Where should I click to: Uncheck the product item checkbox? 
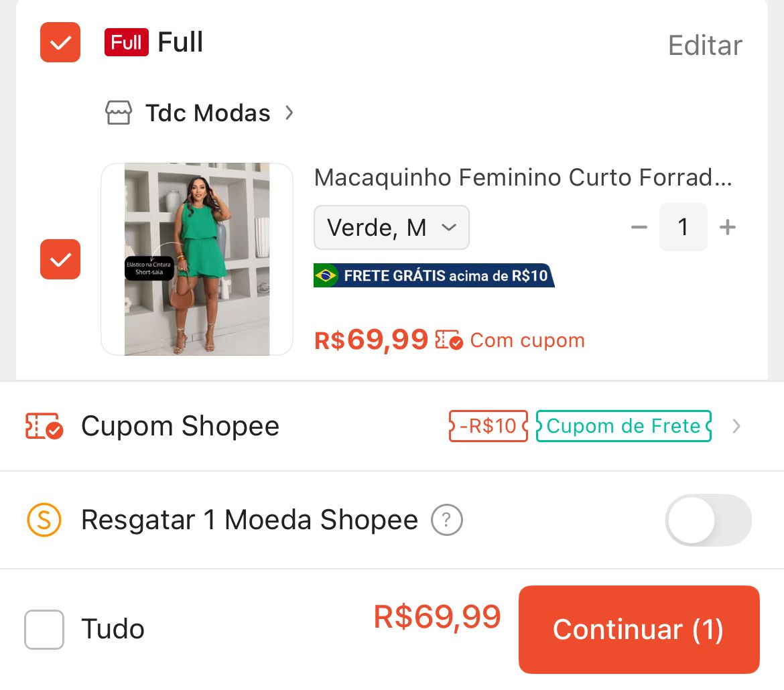pyautogui.click(x=60, y=259)
